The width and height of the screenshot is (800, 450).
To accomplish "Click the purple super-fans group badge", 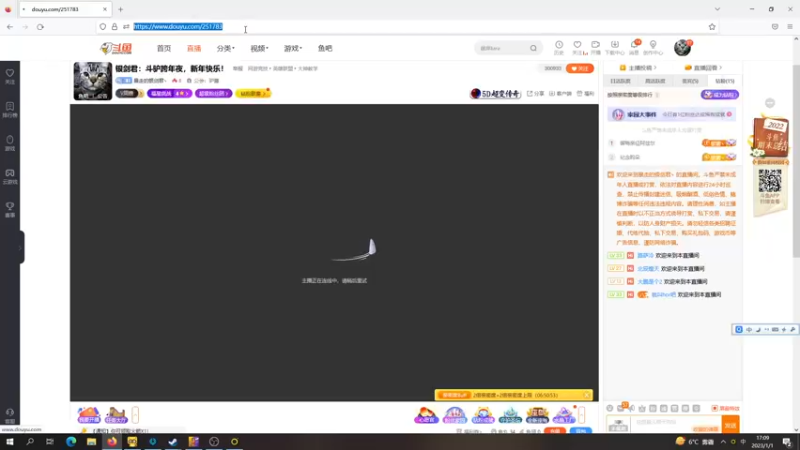I will (213, 93).
